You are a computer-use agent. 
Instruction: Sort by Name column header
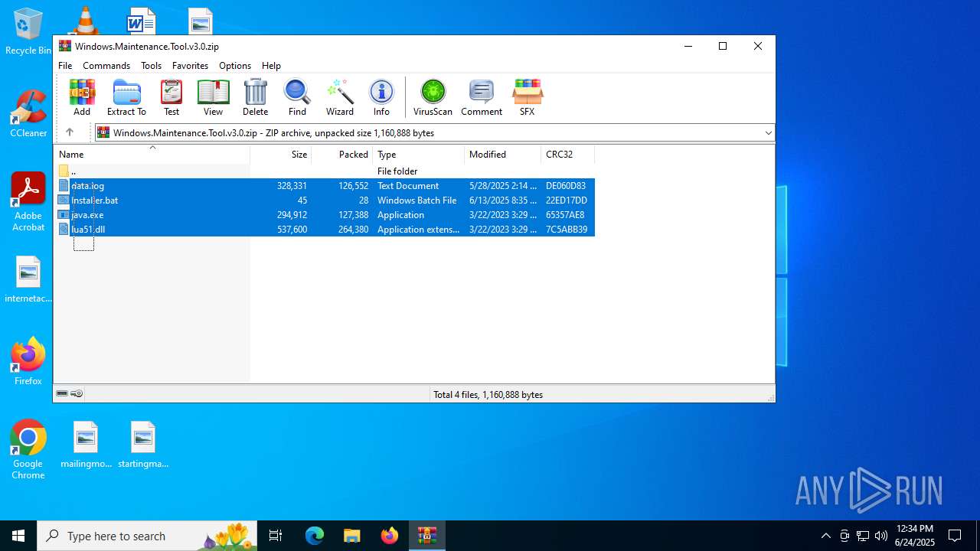[x=152, y=155]
